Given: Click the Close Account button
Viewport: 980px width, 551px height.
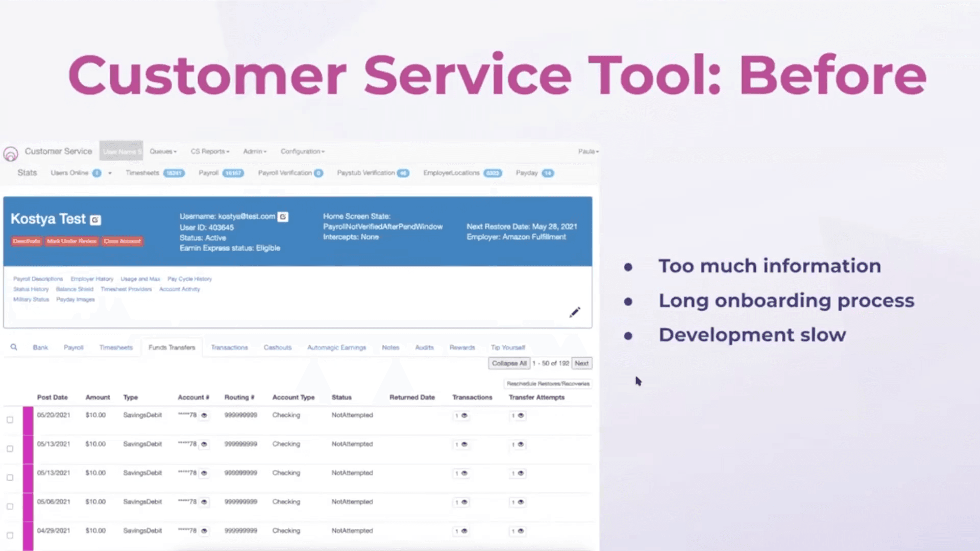Looking at the screenshot, I should 122,241.
